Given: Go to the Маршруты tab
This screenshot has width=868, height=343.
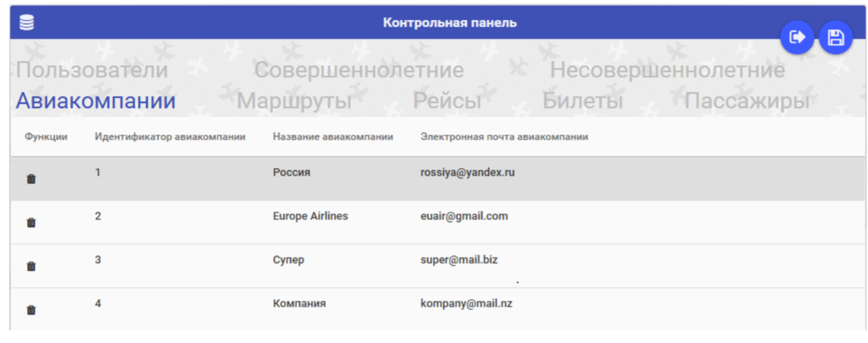Looking at the screenshot, I should (x=294, y=100).
